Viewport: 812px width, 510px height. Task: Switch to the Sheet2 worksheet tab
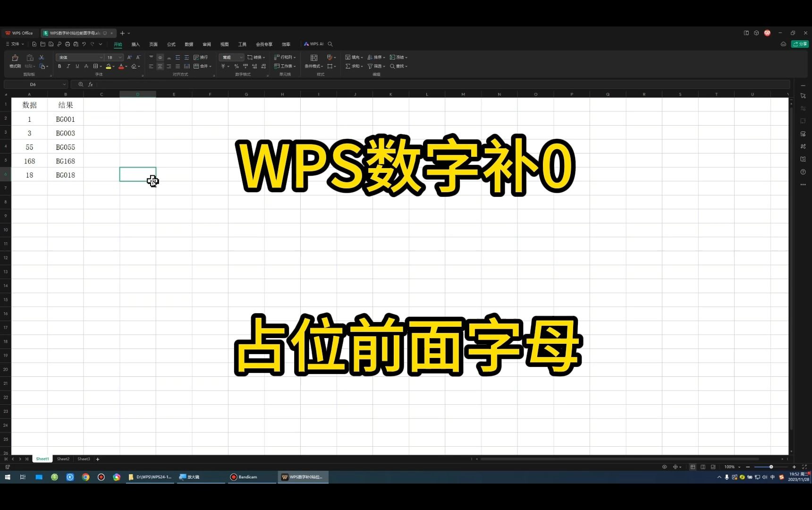(63, 459)
